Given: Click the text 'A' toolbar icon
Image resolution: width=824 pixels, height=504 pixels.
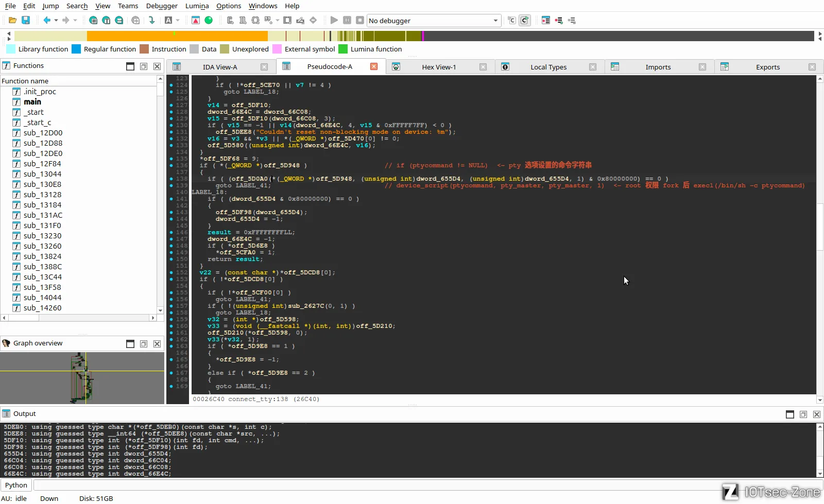Looking at the screenshot, I should point(168,21).
